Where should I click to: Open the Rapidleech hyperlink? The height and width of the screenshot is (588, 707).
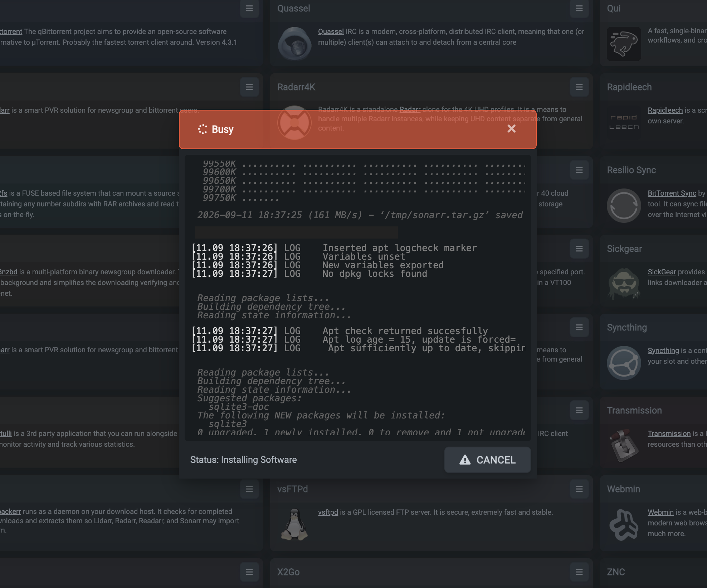point(665,110)
